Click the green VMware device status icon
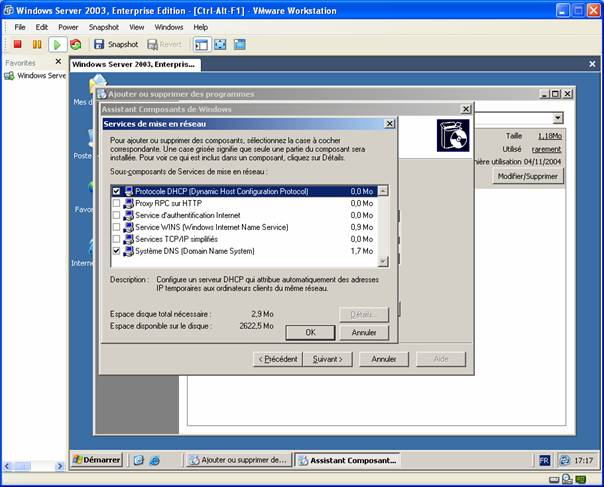This screenshot has width=604, height=487. point(581,479)
